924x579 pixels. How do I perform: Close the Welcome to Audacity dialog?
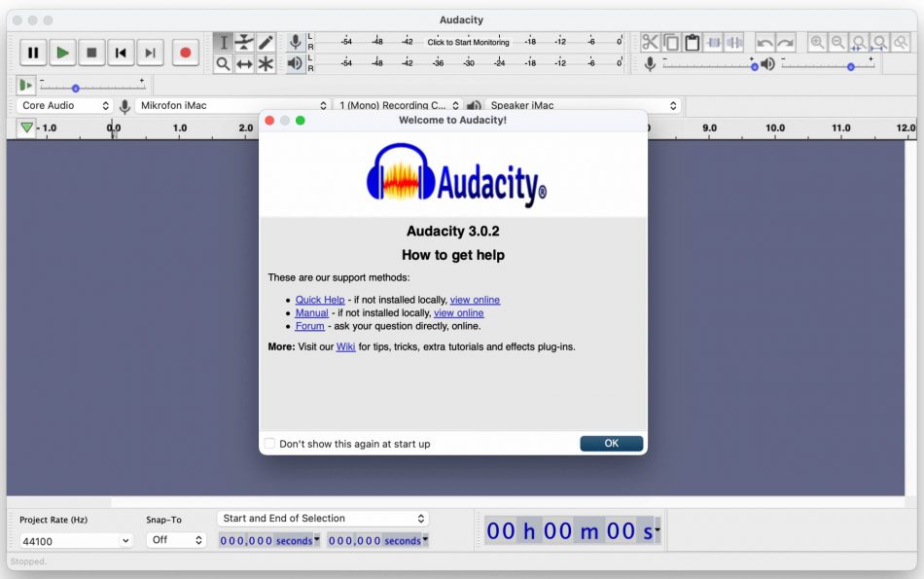coord(269,121)
